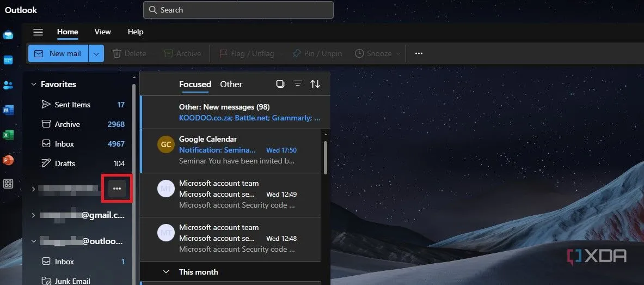Click the account more options ellipsis button

117,189
